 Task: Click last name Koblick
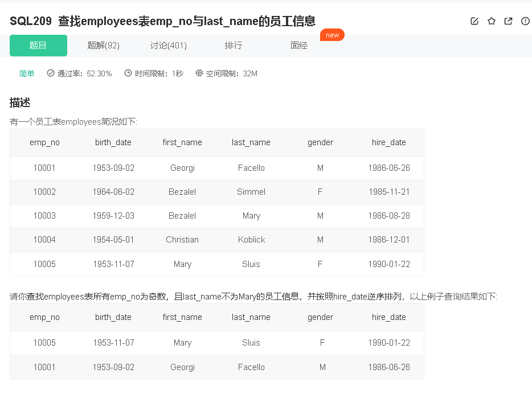tap(251, 240)
